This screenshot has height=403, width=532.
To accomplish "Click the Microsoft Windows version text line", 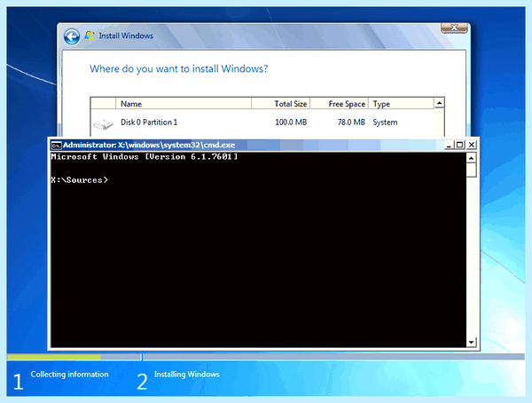I will point(145,156).
